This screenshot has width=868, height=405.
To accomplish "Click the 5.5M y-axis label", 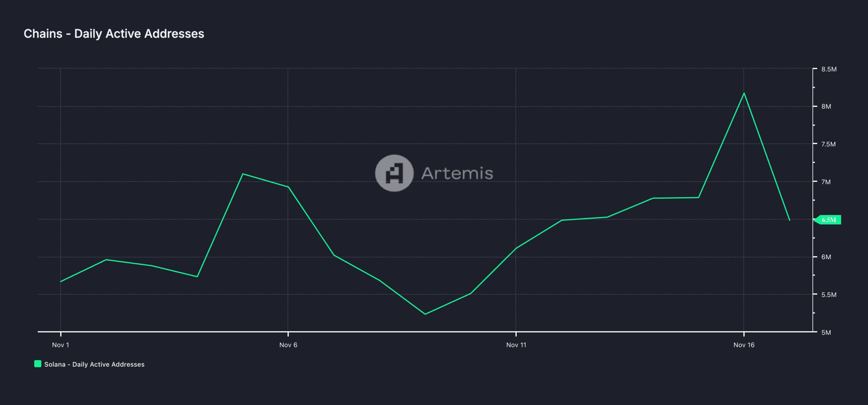I will tap(829, 295).
